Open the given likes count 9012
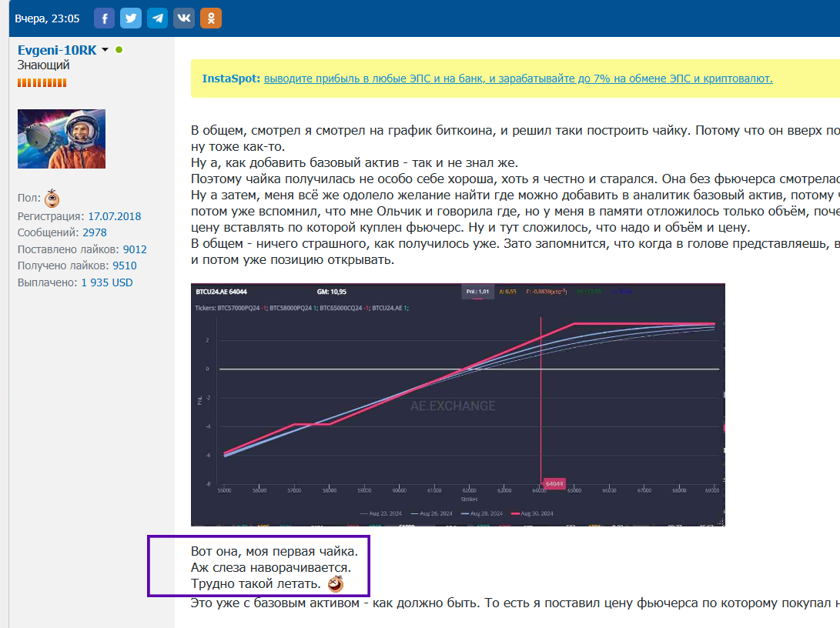This screenshot has width=840, height=628. tap(135, 249)
